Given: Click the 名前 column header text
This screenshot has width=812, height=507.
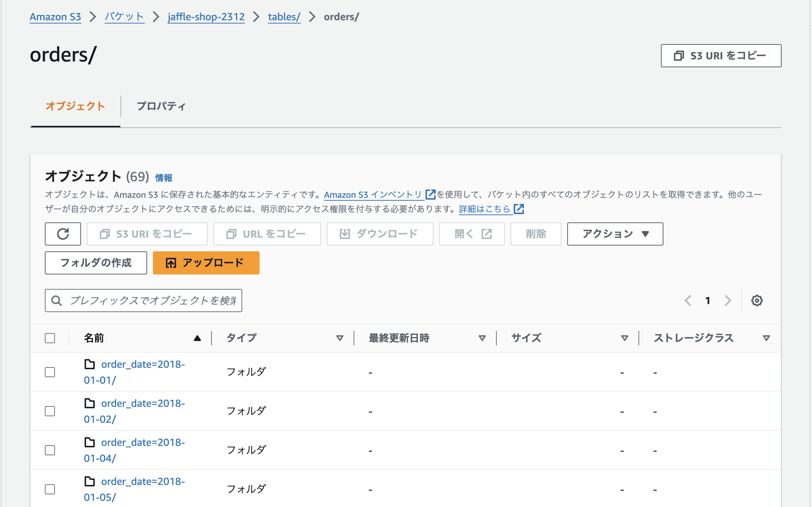Looking at the screenshot, I should click(94, 338).
